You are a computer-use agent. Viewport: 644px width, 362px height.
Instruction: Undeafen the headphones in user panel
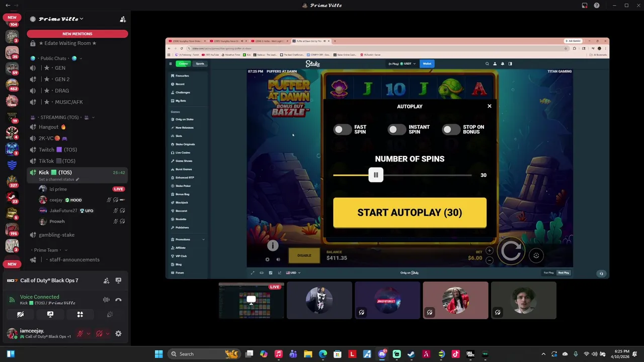tap(99, 333)
